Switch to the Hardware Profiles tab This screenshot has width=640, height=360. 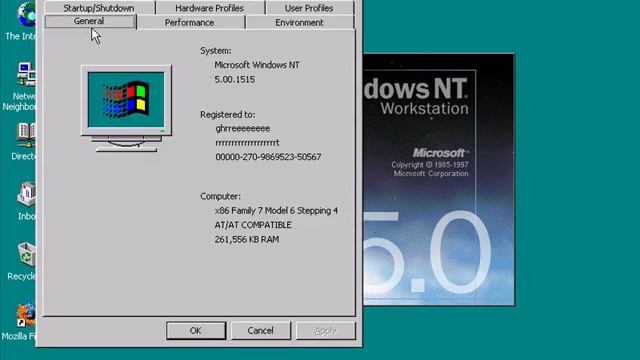[209, 8]
